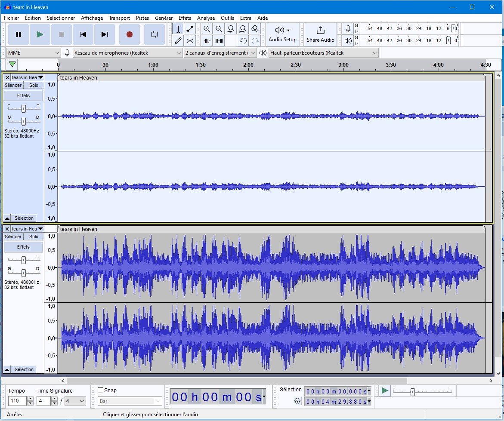The width and height of the screenshot is (504, 421).
Task: Adjust the playback level slider
Action: [448, 40]
